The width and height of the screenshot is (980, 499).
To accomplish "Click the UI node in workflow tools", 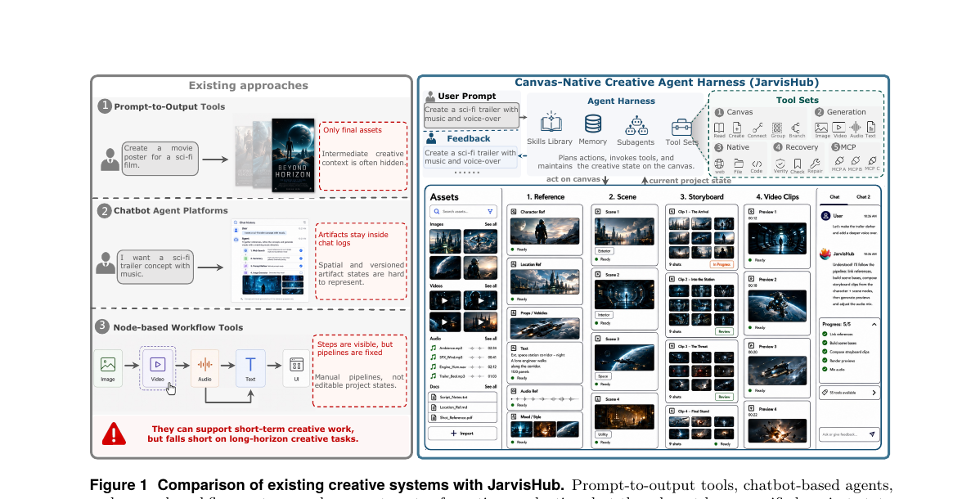I will tap(296, 369).
